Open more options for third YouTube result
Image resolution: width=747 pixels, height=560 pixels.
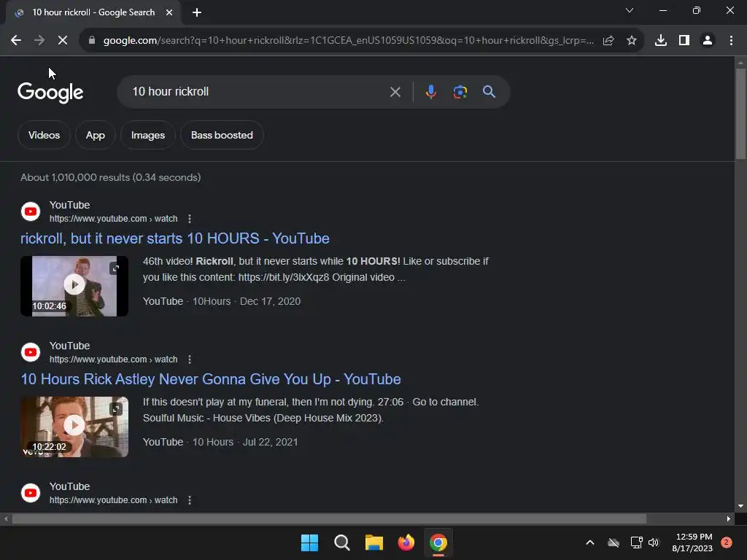190,500
